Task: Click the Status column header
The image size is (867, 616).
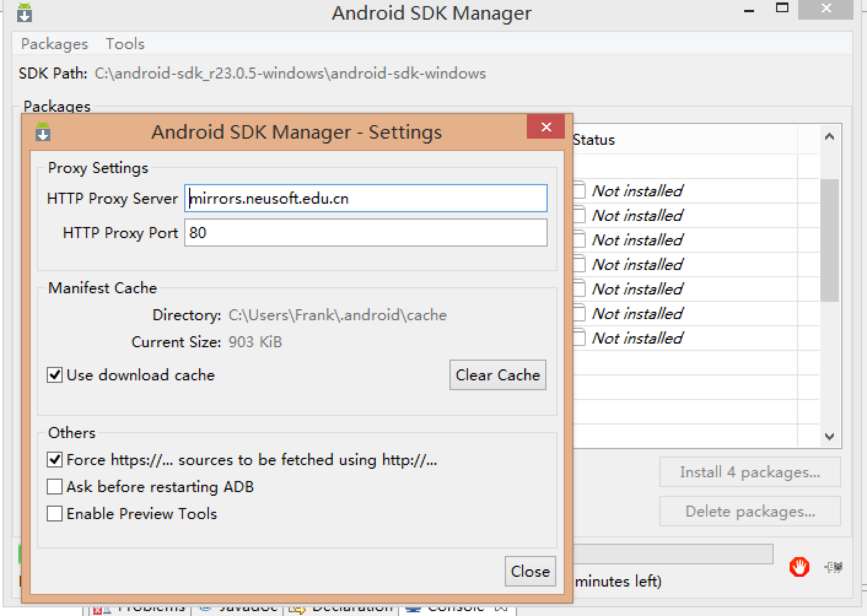Action: tap(685, 140)
